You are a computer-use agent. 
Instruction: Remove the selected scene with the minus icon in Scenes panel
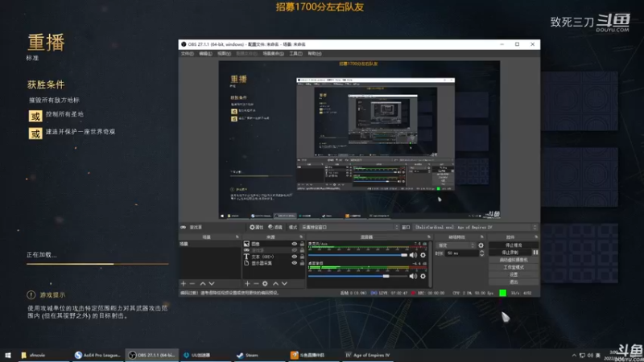tap(192, 284)
